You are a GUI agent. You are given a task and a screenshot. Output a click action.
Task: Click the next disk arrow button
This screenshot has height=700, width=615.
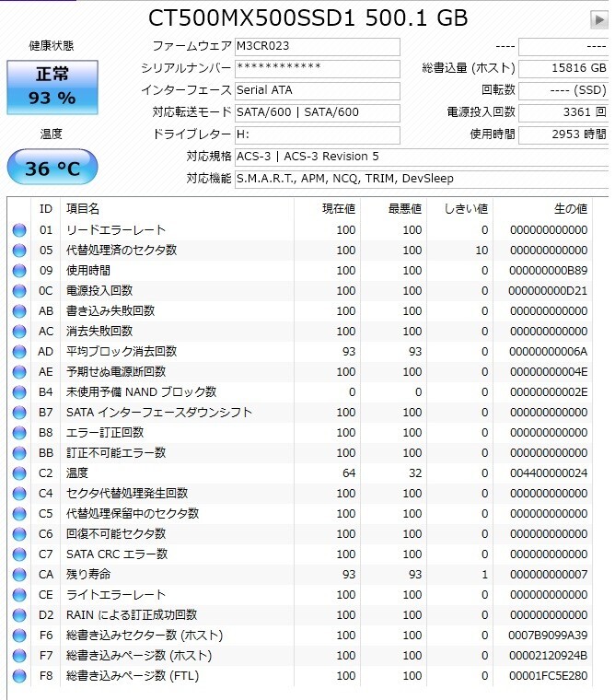(x=599, y=19)
